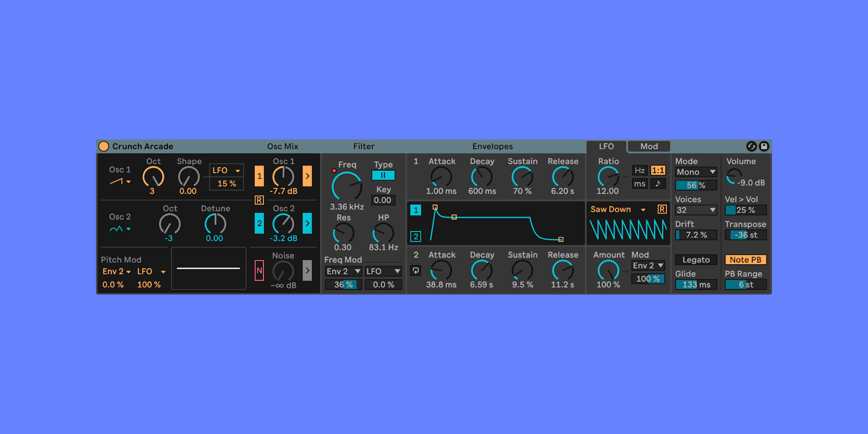Open the Saw Down LFO waveform dropdown
This screenshot has height=434, width=868.
coord(618,210)
